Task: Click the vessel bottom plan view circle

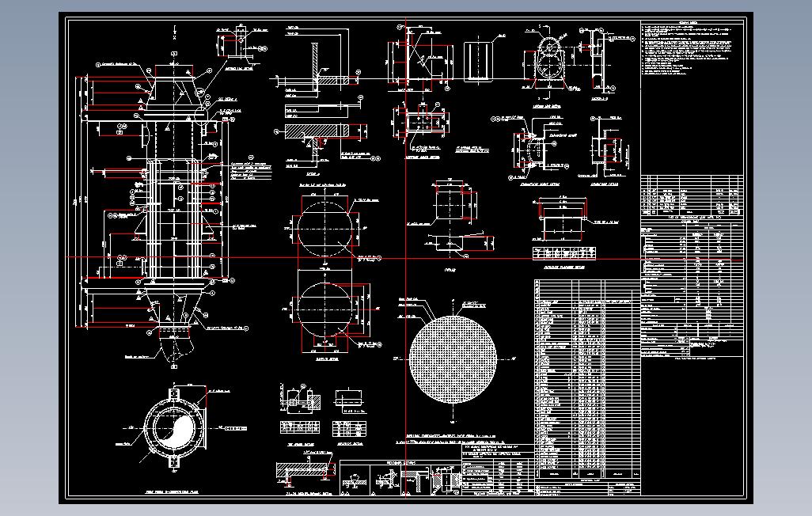Action: pos(173,428)
